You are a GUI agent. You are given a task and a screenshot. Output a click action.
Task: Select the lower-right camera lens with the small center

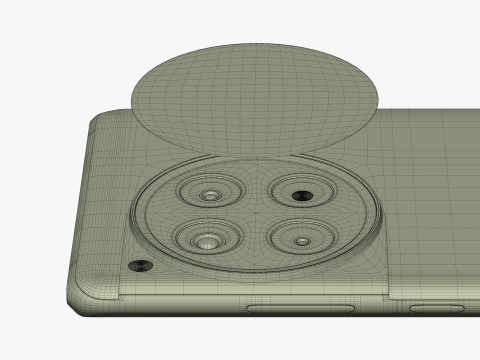coord(302,237)
